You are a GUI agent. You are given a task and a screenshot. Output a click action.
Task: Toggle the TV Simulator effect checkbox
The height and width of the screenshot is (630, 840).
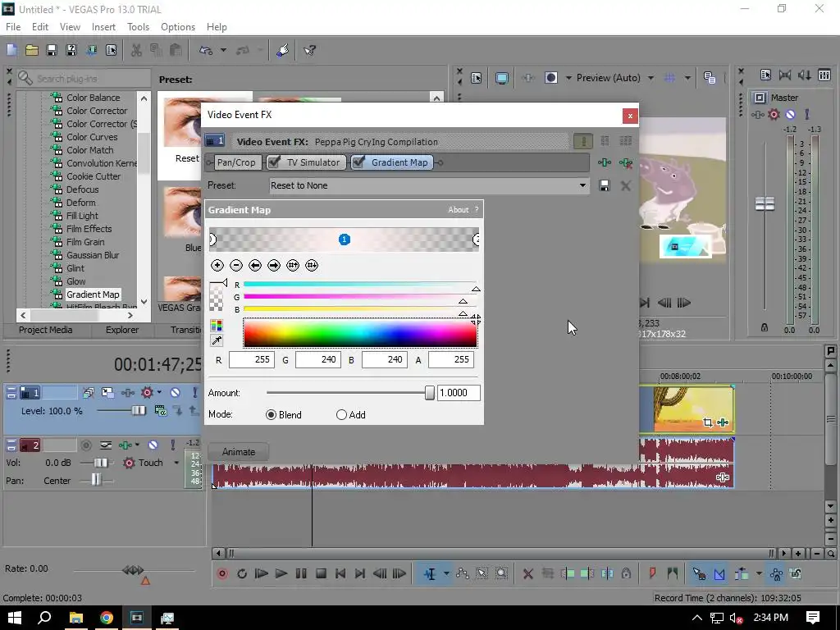274,162
